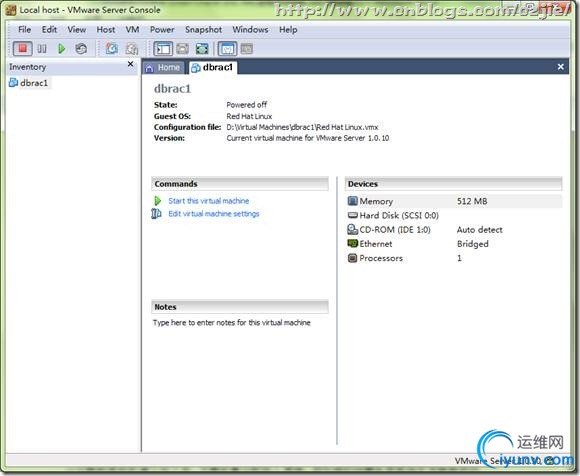Select the dbrac1 tab

[213, 67]
